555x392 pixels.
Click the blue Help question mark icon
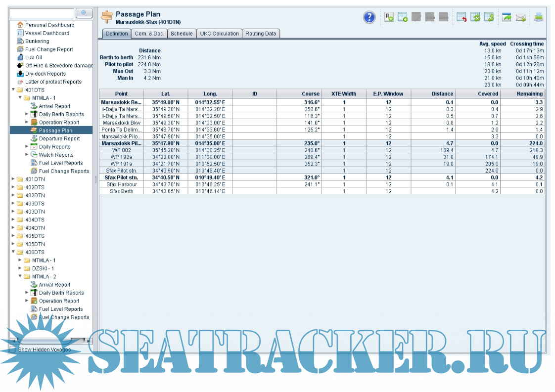click(x=369, y=18)
